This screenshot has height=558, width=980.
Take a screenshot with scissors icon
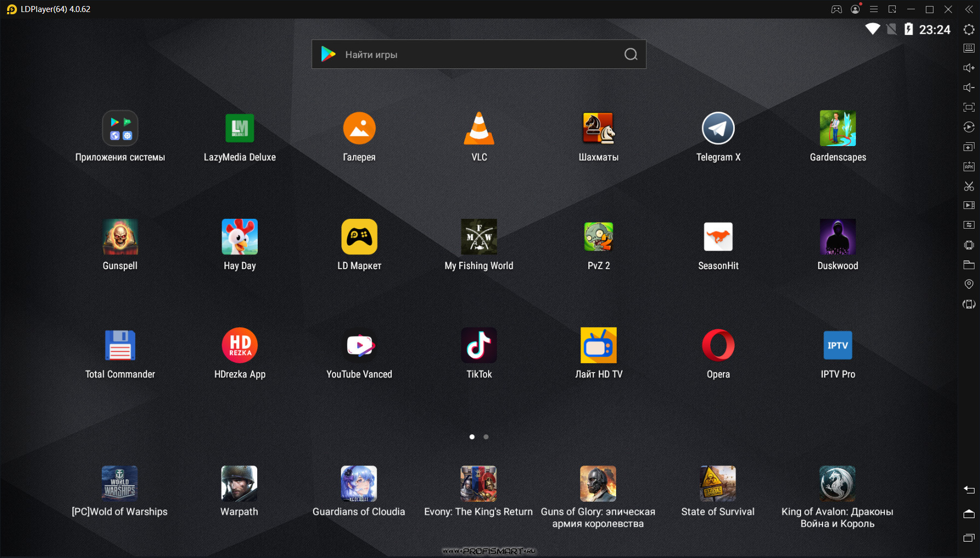[x=969, y=186]
